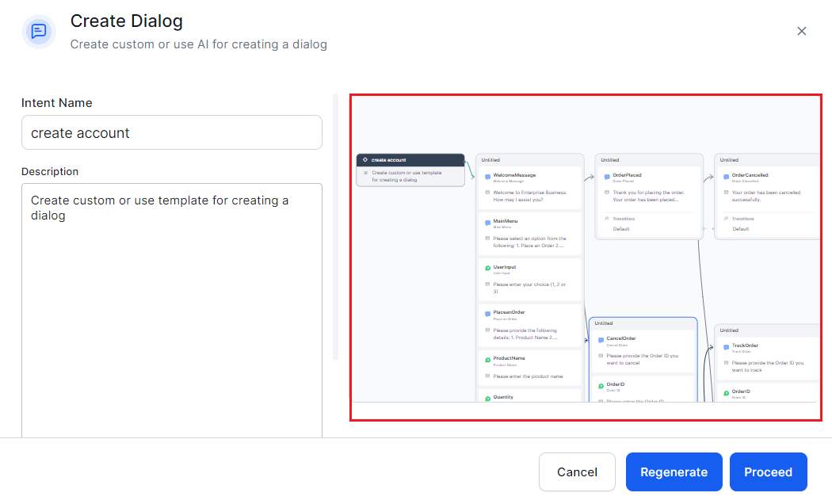Click the green UserInput icon
This screenshot has width=832, height=504.
tap(487, 267)
